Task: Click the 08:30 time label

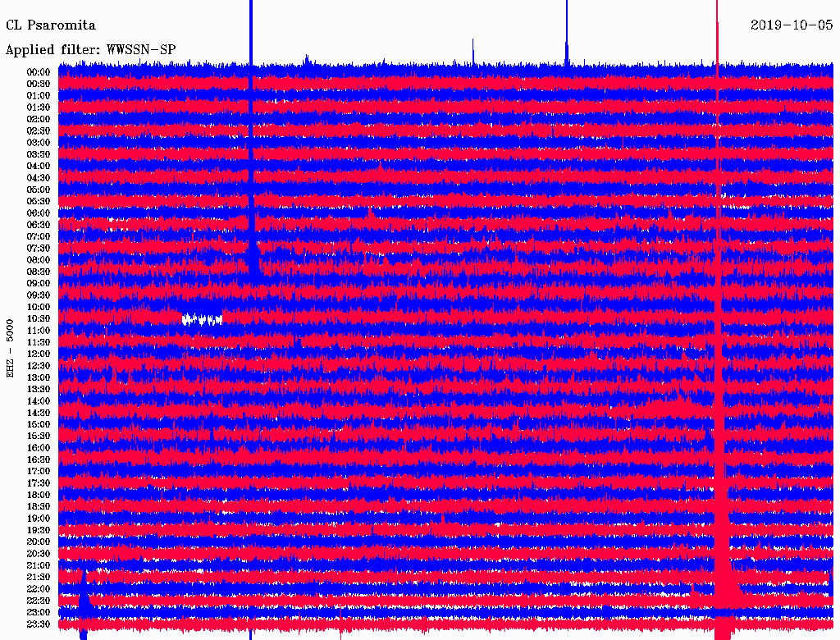Action: [39, 272]
